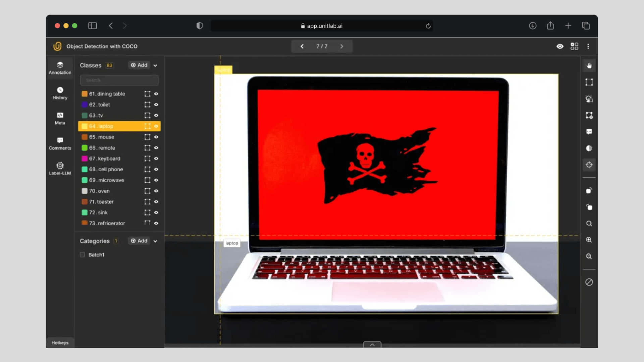Hide the 65. mouse class visibility

coord(156,137)
